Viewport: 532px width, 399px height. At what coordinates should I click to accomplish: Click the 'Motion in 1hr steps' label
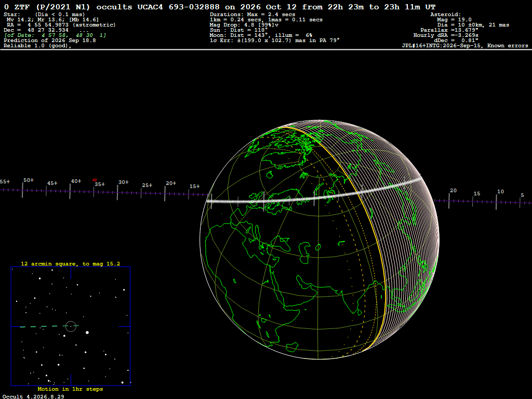[70, 389]
